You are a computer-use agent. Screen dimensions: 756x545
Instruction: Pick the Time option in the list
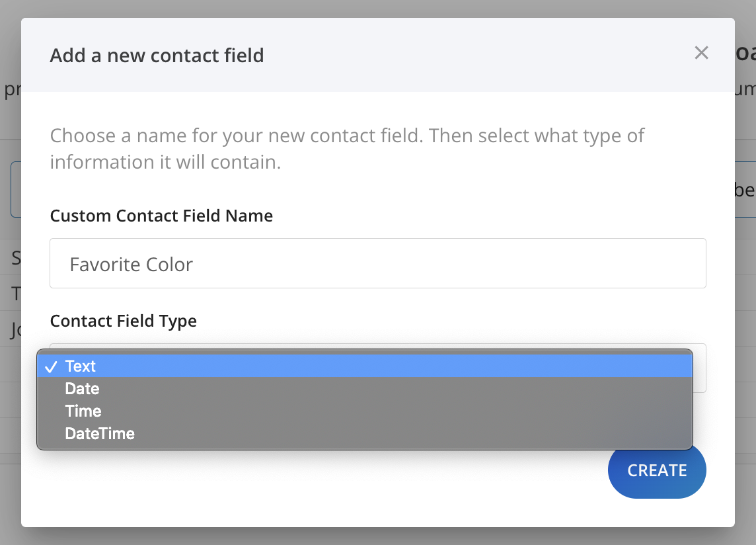[x=83, y=411]
